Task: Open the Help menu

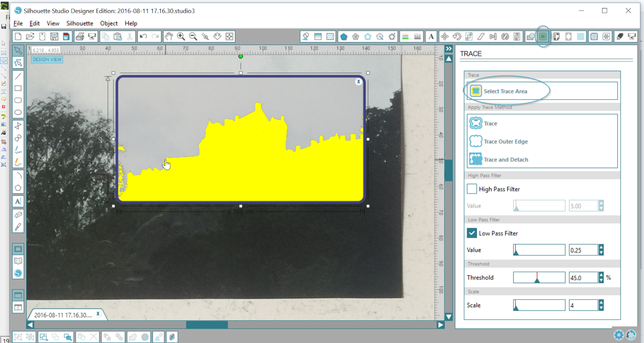Action: pos(131,23)
